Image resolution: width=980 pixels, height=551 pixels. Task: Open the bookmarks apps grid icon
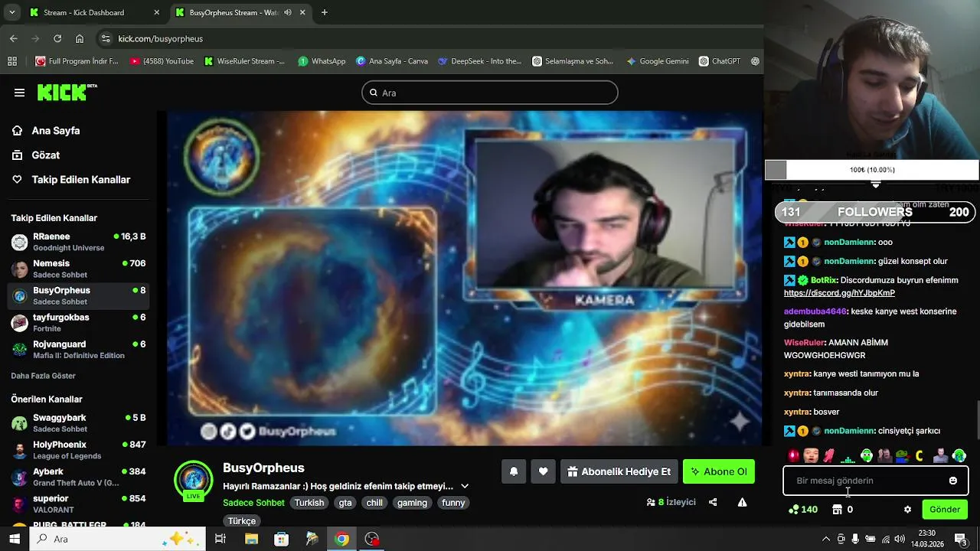12,61
